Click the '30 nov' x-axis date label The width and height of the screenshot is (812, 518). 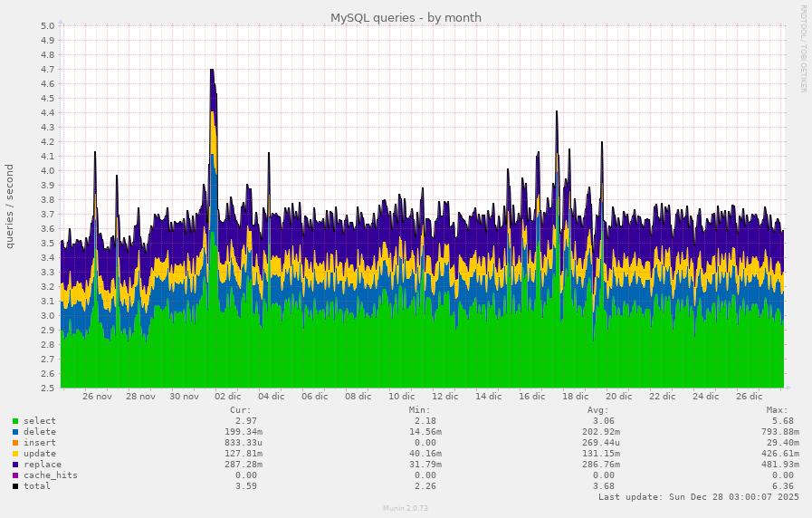[184, 397]
